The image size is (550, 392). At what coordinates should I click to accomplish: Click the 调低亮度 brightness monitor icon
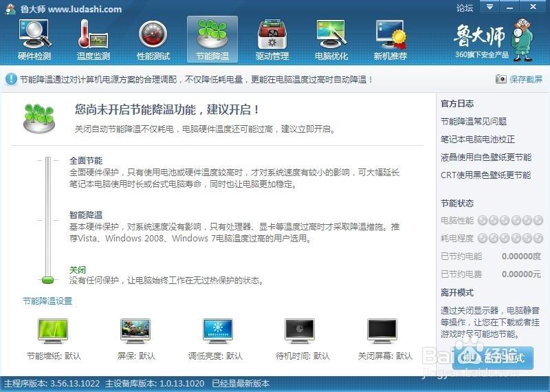218,331
